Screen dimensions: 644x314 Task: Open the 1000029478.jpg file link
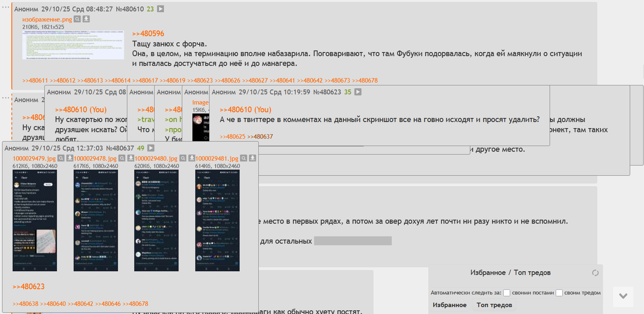tap(95, 159)
